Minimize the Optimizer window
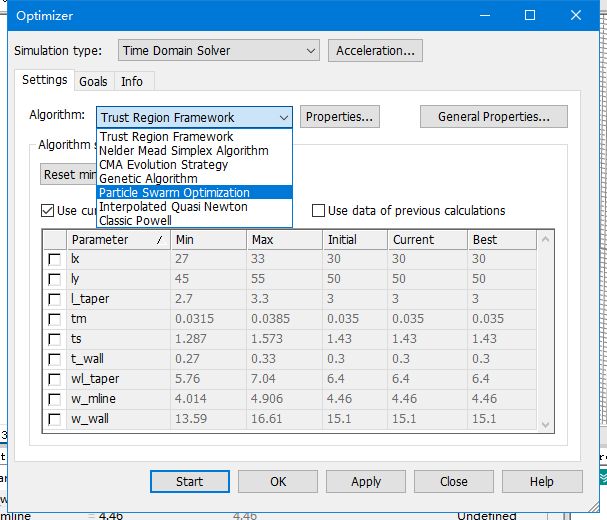This screenshot has width=607, height=520. point(485,15)
